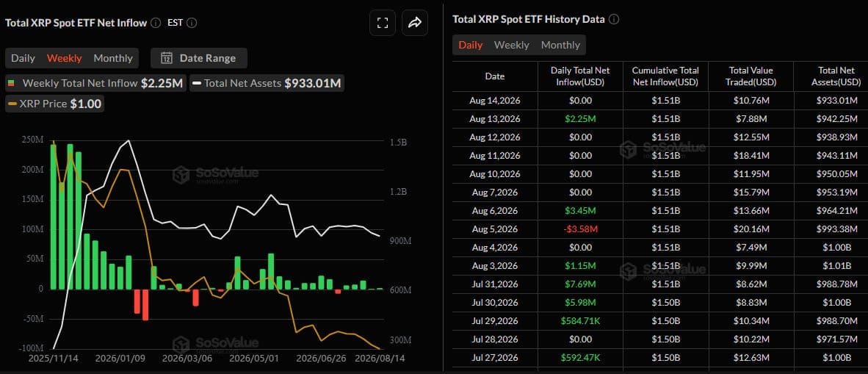Click Total Net Assets column header
Image resolution: width=868 pixels, height=374 pixels.
pyautogui.click(x=838, y=76)
